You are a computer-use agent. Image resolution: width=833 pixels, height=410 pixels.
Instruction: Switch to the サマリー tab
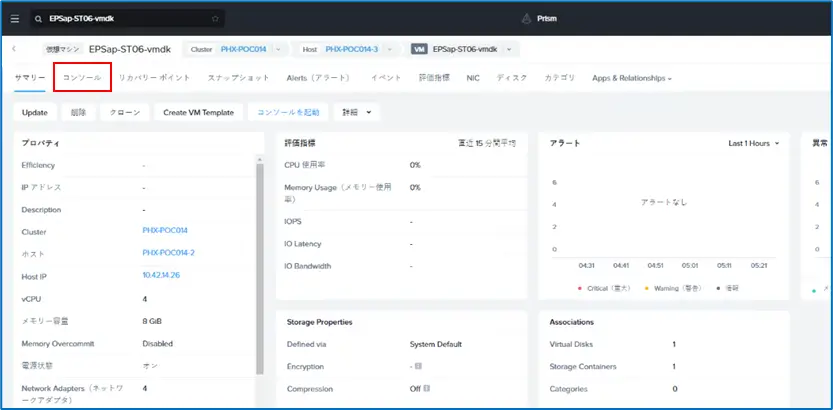coord(30,78)
